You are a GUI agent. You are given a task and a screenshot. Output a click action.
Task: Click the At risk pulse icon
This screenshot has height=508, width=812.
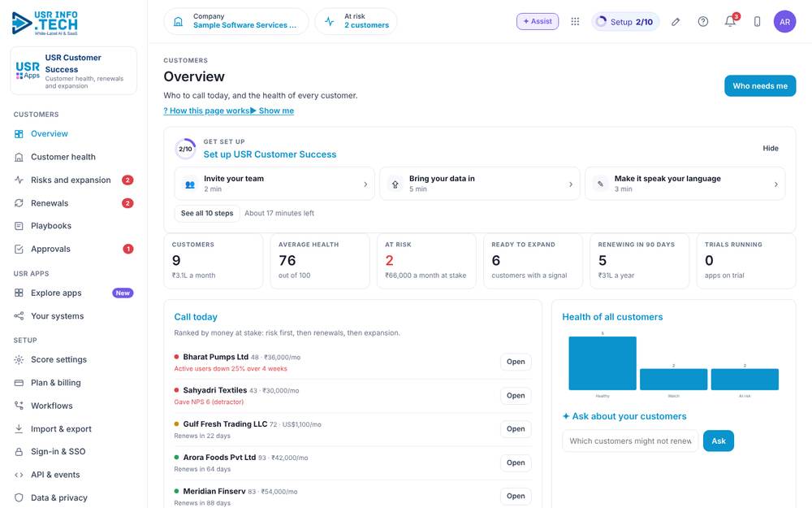330,22
